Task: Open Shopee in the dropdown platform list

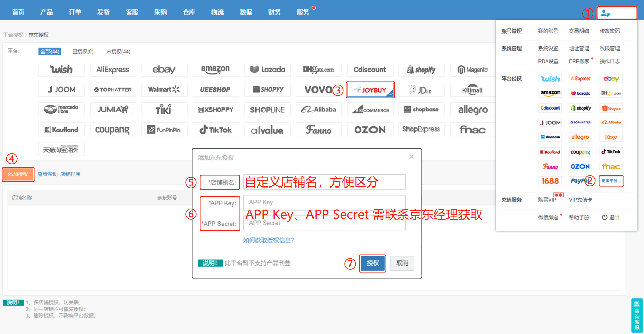Action: (x=611, y=108)
